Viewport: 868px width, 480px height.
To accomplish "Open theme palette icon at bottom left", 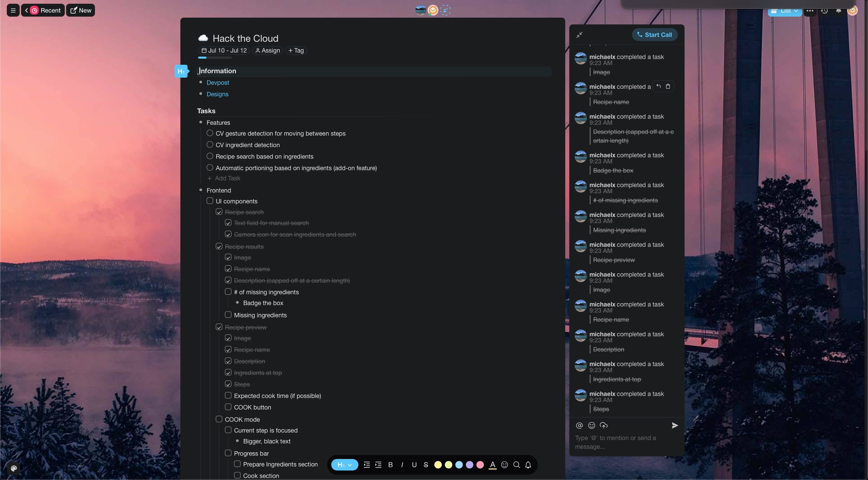I will click(x=14, y=468).
